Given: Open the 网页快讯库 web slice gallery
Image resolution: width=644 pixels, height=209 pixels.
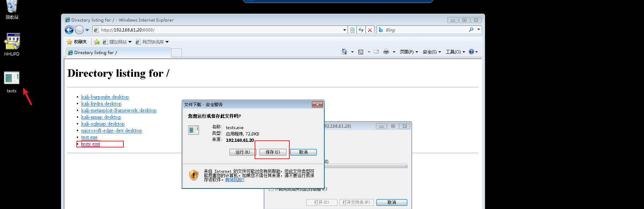Looking at the screenshot, I should 152,42.
